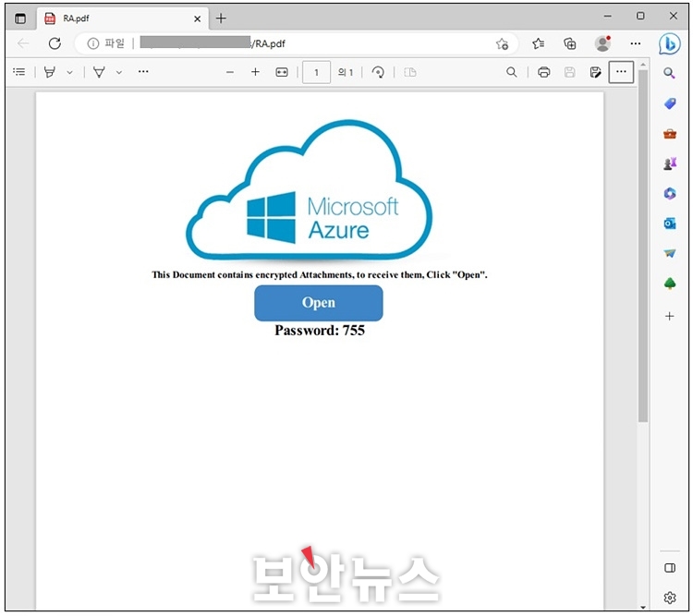The image size is (693, 616).
Task: Open browser Settings and more menu
Action: tap(636, 43)
